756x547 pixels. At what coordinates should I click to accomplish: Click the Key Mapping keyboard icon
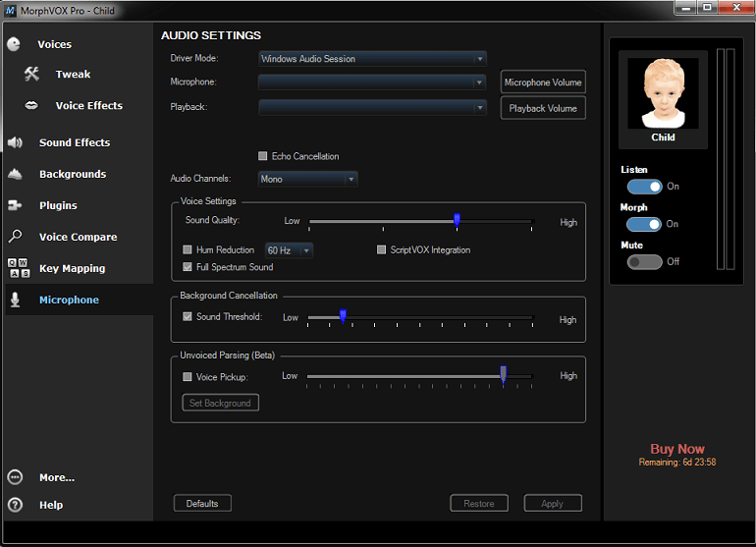click(19, 268)
